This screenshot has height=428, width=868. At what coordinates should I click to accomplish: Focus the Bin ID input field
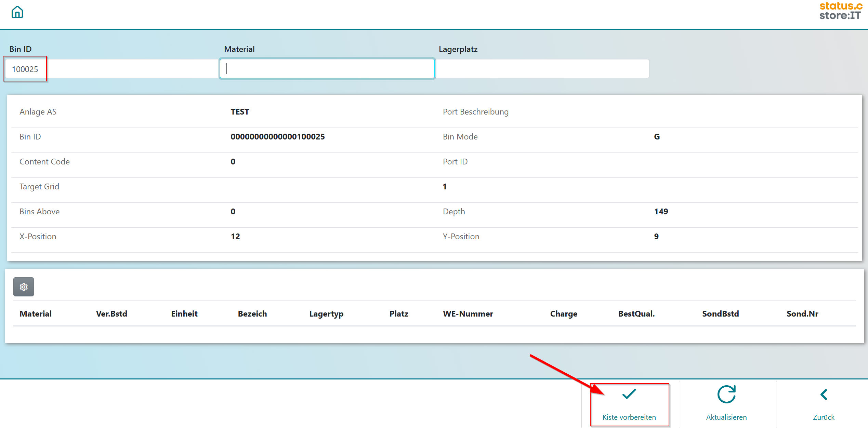click(111, 69)
